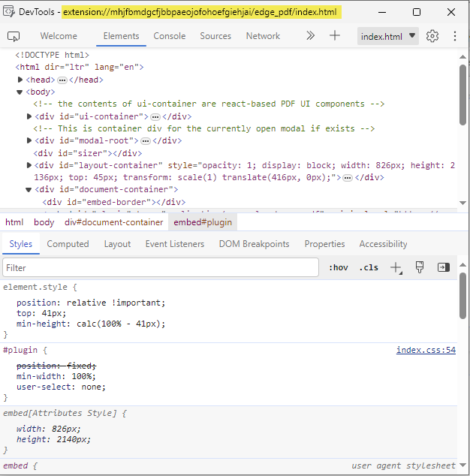The height and width of the screenshot is (476, 470).
Task: Click the new style rule plus icon
Action: click(x=396, y=268)
